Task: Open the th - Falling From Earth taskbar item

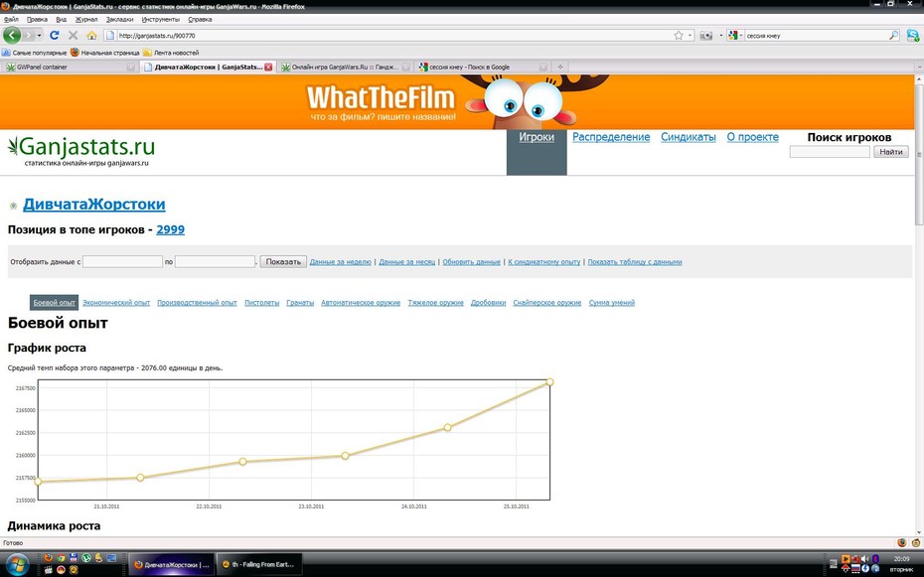Action: tap(259, 564)
